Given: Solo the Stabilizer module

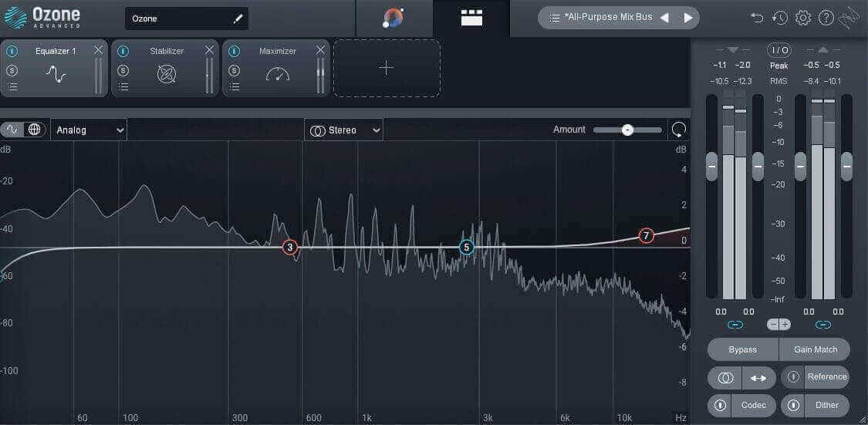Looking at the screenshot, I should coord(123,70).
